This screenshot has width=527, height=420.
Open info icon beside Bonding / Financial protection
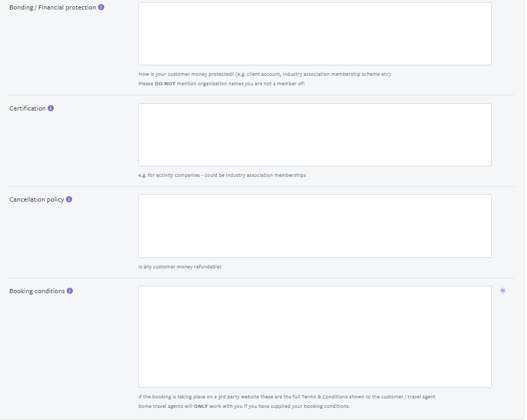(101, 7)
